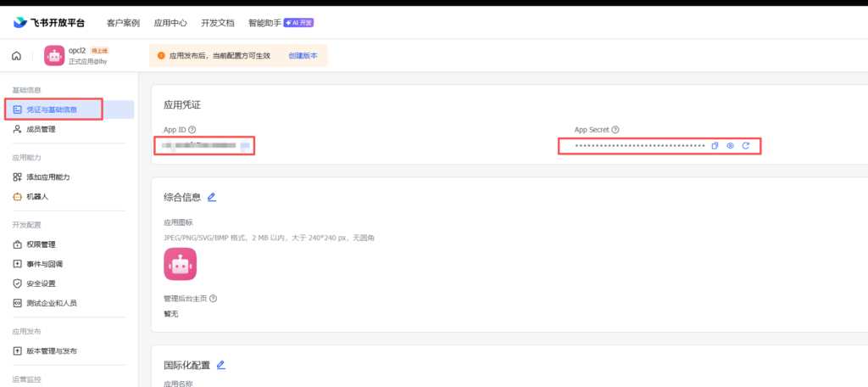Click the home icon beside the app name
Image resolution: width=868 pixels, height=387 pixels.
(x=16, y=56)
